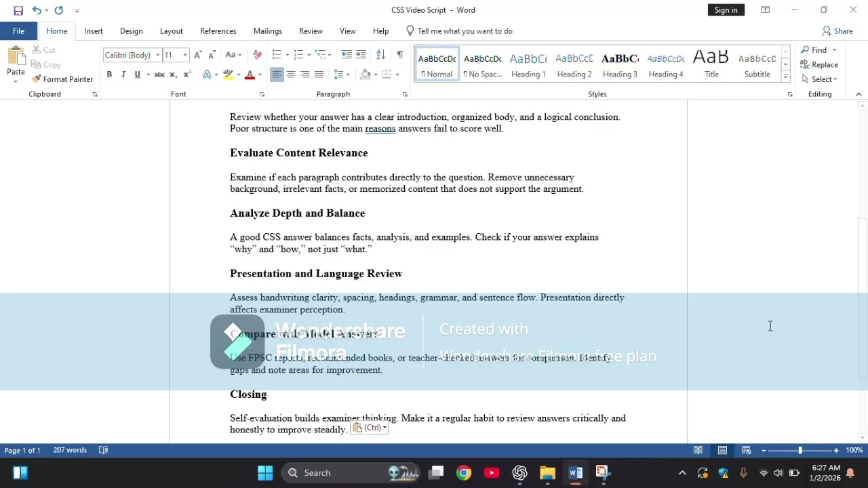Toggle strikethrough formatting
Screen dimensions: 868x488
click(x=159, y=75)
